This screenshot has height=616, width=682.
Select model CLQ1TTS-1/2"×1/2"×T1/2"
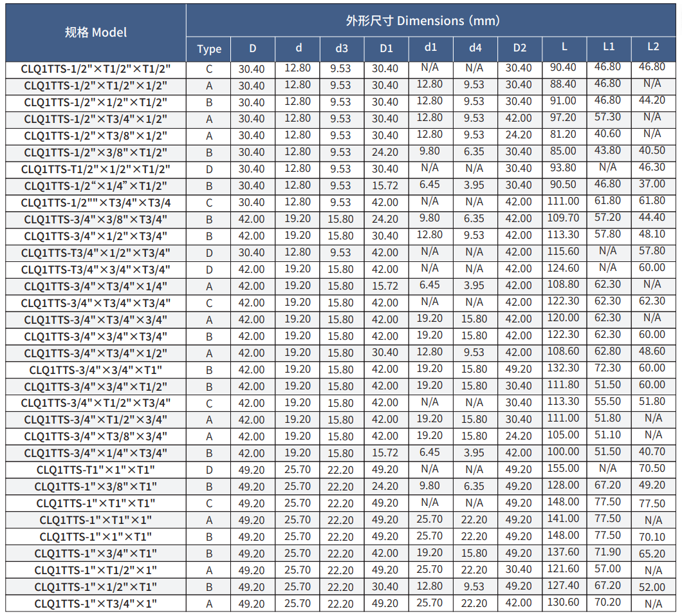[96, 103]
